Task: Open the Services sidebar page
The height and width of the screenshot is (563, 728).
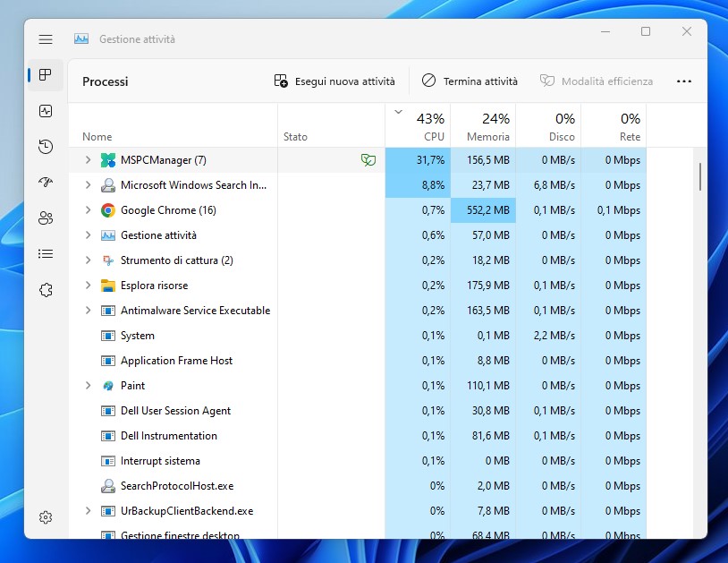Action: coord(46,290)
